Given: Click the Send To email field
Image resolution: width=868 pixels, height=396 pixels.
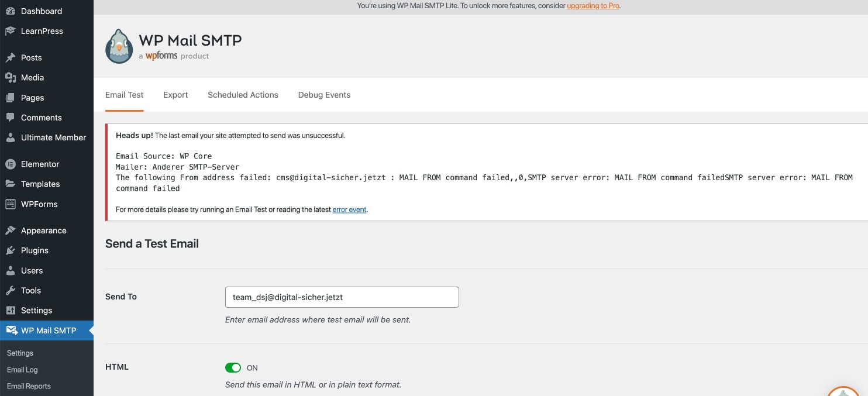Looking at the screenshot, I should click(342, 297).
